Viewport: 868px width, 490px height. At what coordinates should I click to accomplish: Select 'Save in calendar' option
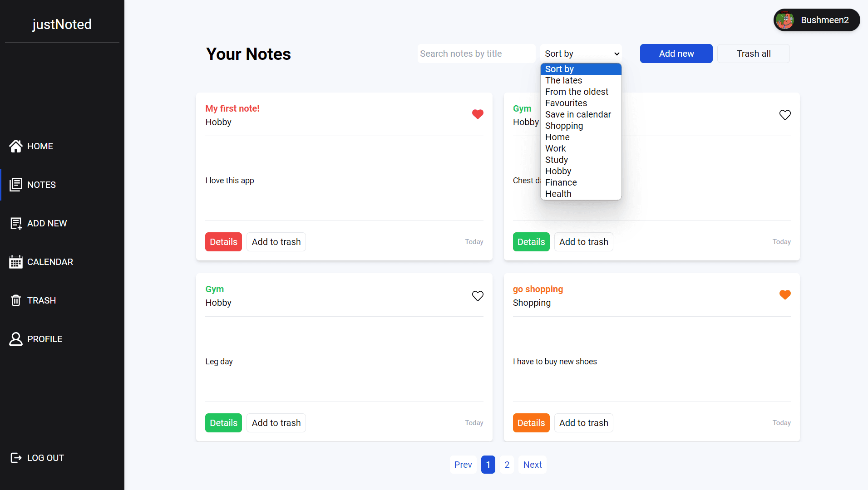tap(581, 114)
